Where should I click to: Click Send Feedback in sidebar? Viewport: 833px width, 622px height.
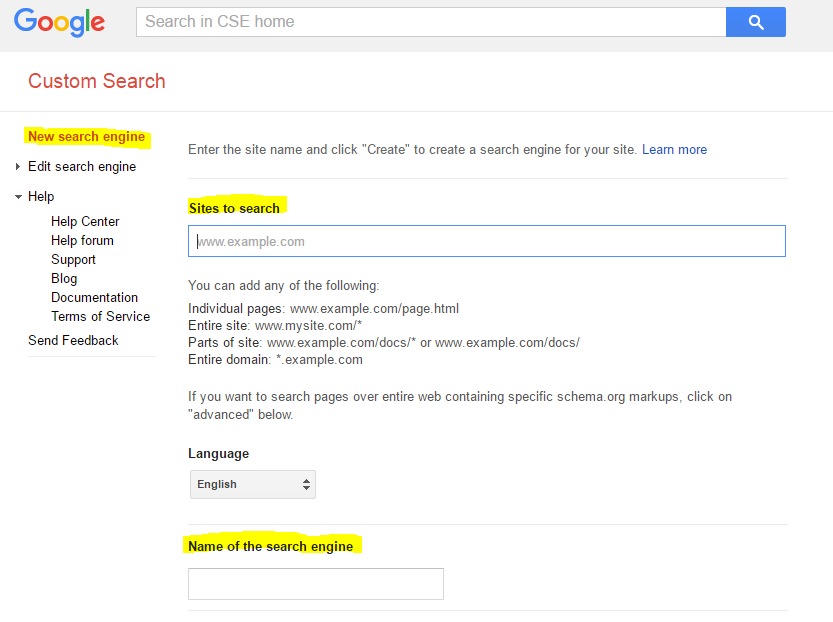pos(73,340)
